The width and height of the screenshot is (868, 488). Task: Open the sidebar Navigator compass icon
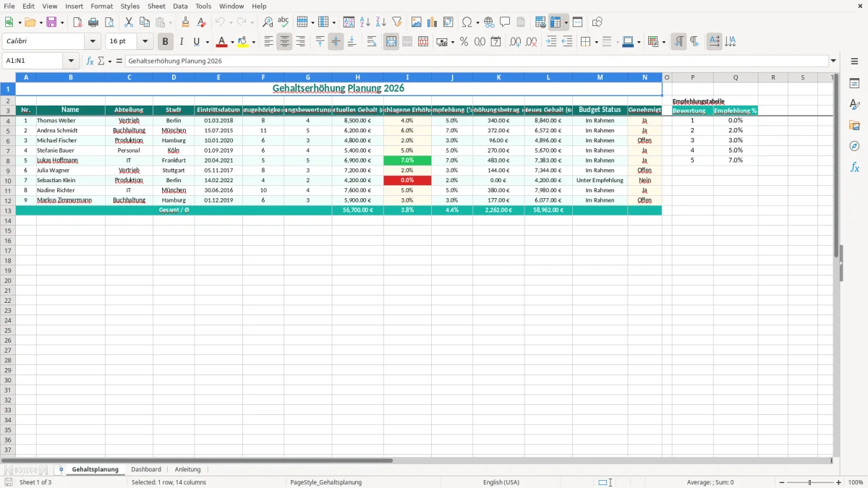(854, 146)
